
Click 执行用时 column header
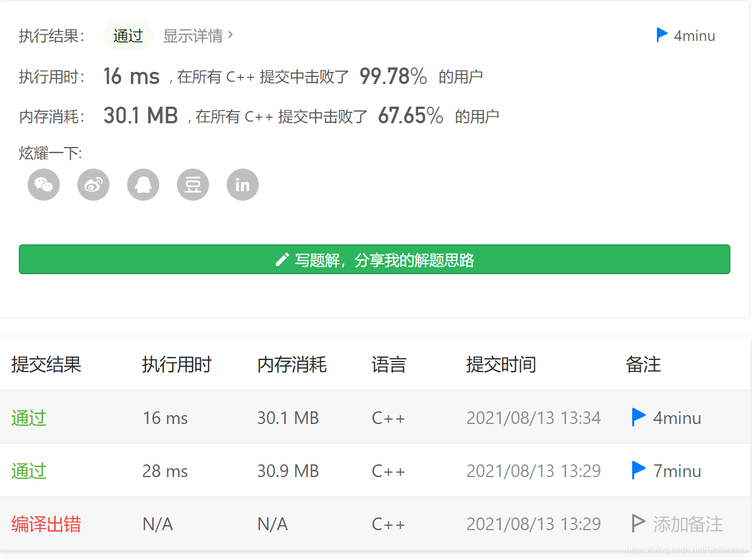click(x=177, y=364)
